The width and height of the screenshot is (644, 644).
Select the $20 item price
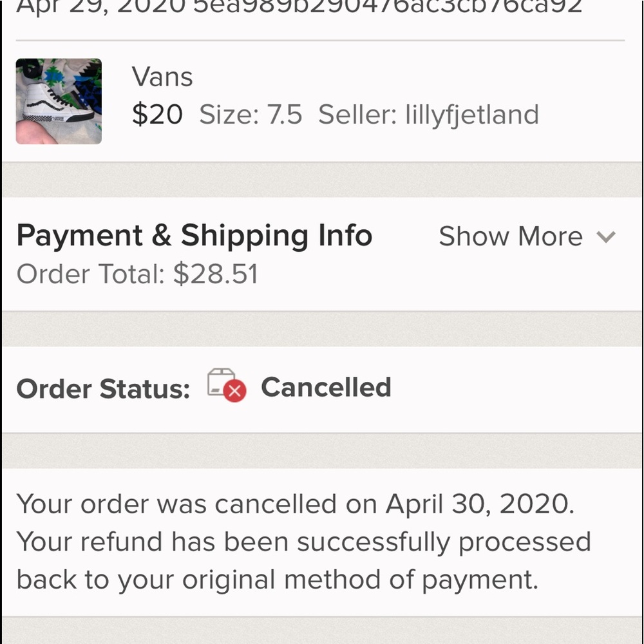point(157,114)
